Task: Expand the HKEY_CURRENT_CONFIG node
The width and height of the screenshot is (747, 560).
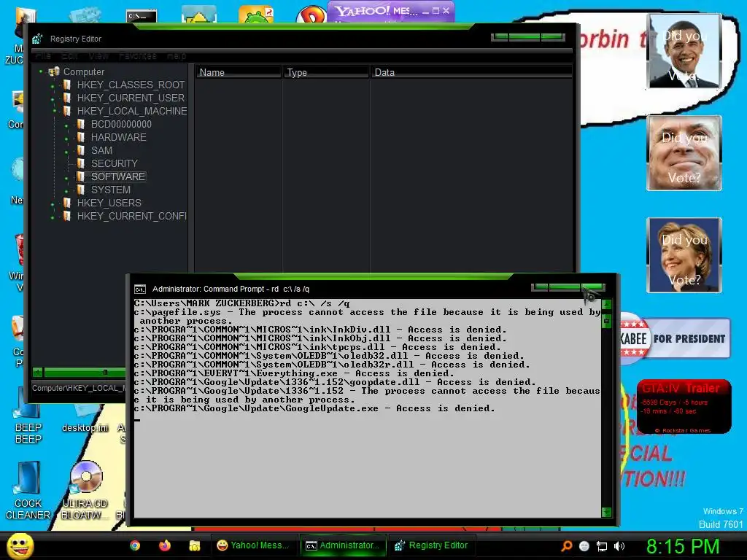Action: (x=53, y=217)
